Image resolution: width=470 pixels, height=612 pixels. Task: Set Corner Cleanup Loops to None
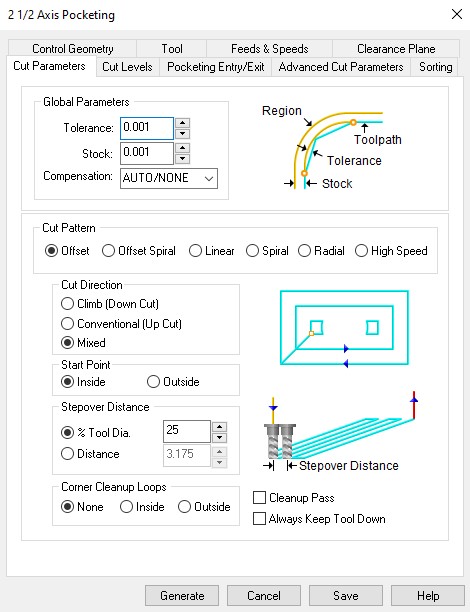point(82,507)
